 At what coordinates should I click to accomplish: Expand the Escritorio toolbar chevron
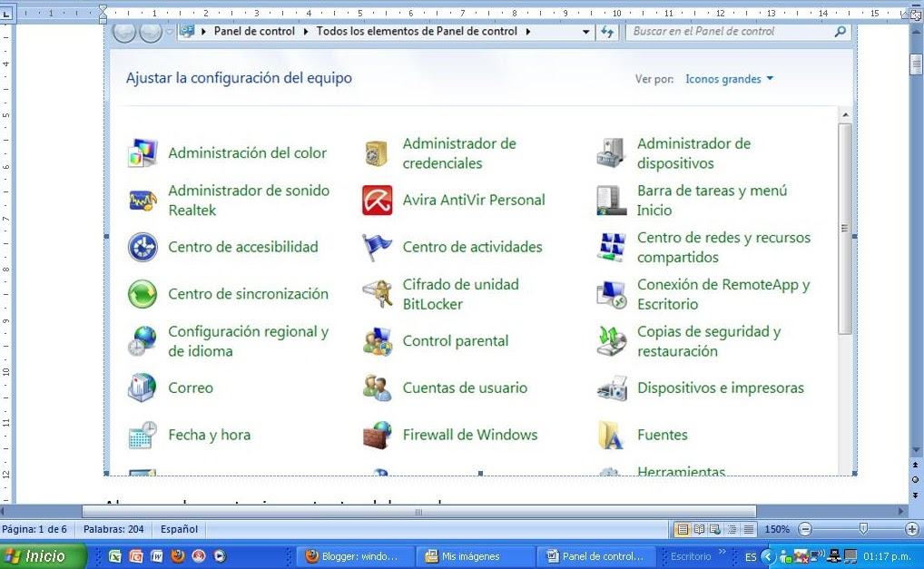click(722, 552)
